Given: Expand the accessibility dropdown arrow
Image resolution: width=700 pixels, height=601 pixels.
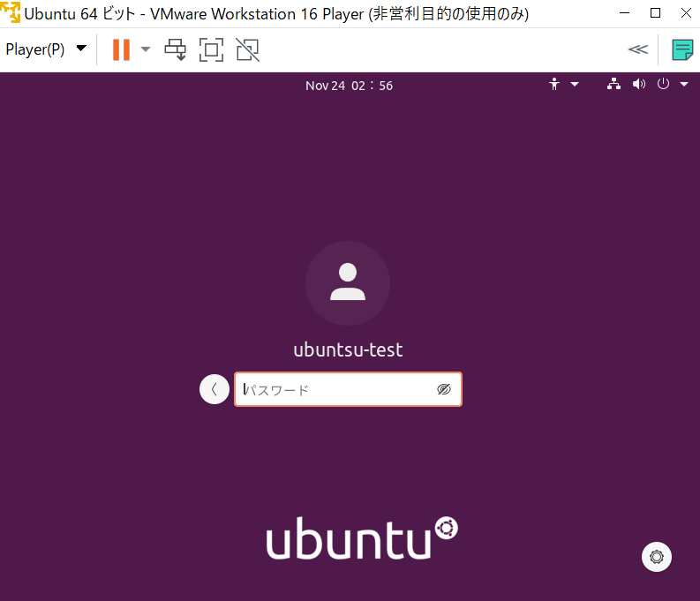Looking at the screenshot, I should point(575,84).
